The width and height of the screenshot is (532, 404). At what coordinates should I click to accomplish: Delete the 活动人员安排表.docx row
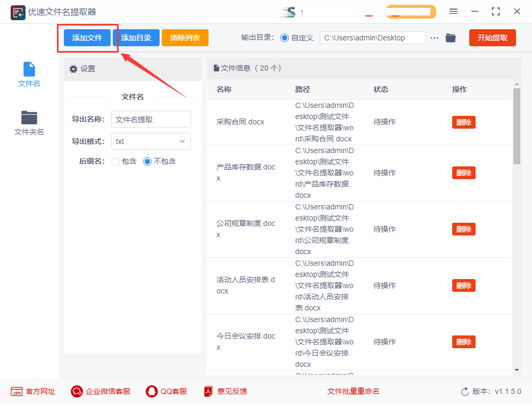(464, 285)
